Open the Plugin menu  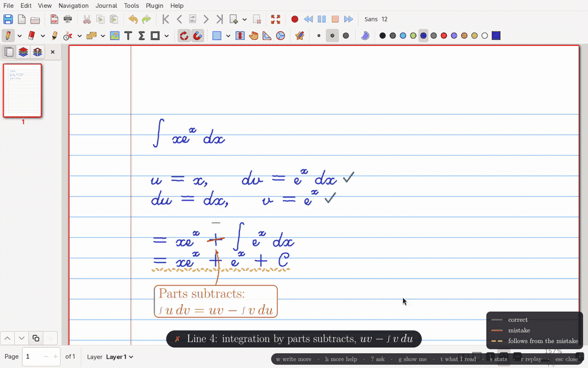[154, 6]
